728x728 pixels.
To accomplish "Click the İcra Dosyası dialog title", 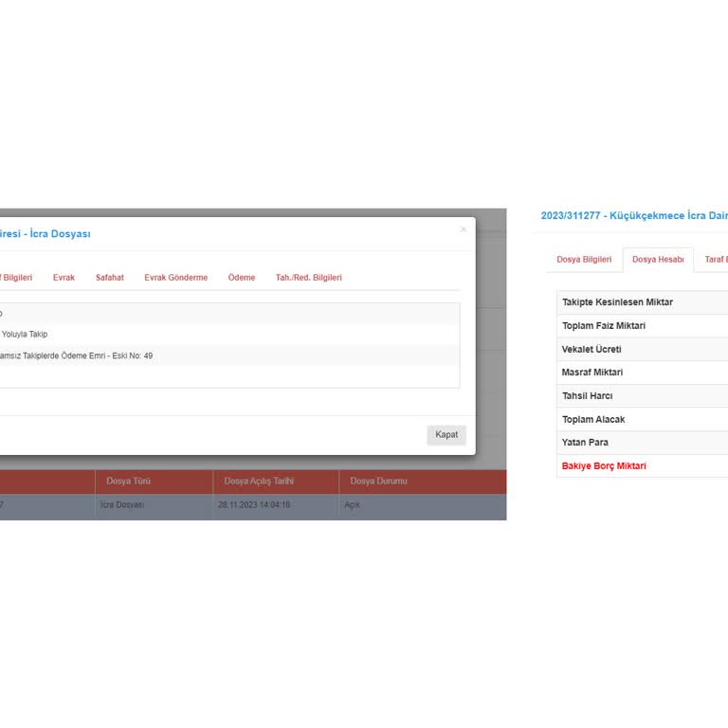I will 45,234.
